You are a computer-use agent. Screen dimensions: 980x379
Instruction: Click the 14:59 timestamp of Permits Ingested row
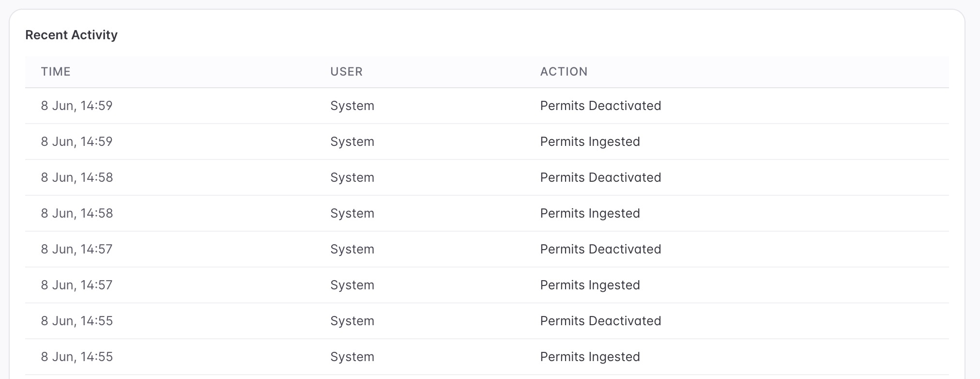77,142
